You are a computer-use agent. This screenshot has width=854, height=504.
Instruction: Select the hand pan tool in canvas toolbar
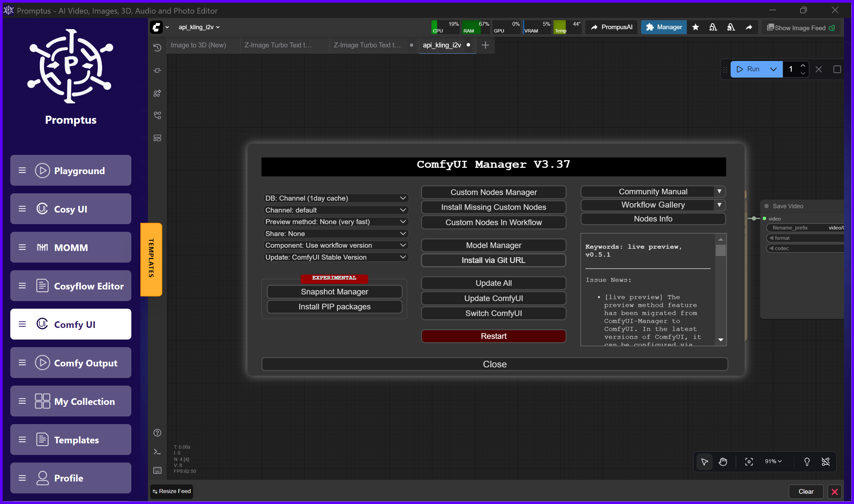tap(723, 461)
